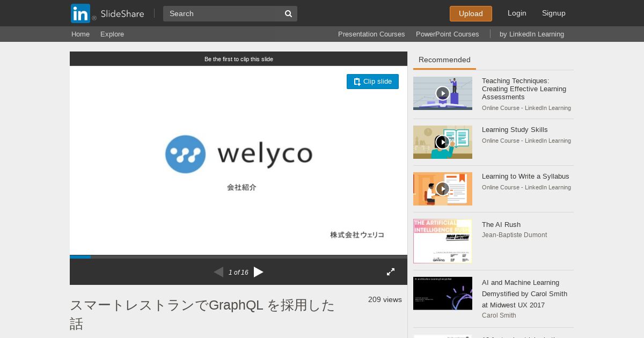The image size is (644, 338).
Task: Open The AI Rush slide thumbnail
Action: [443, 241]
